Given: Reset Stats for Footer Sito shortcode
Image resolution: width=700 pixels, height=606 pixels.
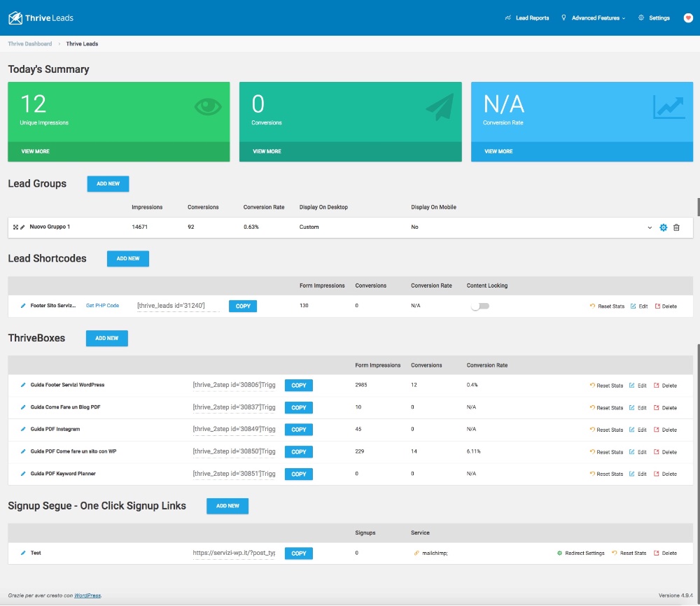Looking at the screenshot, I should (607, 306).
